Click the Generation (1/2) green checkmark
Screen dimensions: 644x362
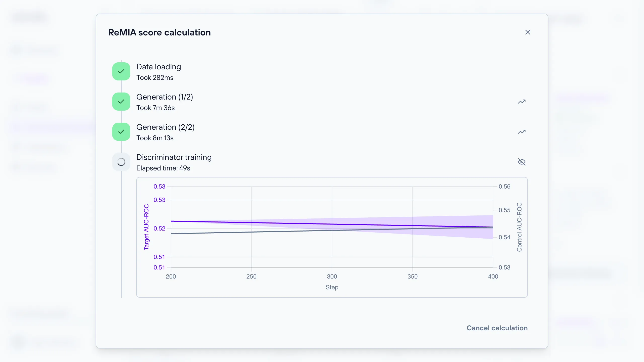[121, 102]
